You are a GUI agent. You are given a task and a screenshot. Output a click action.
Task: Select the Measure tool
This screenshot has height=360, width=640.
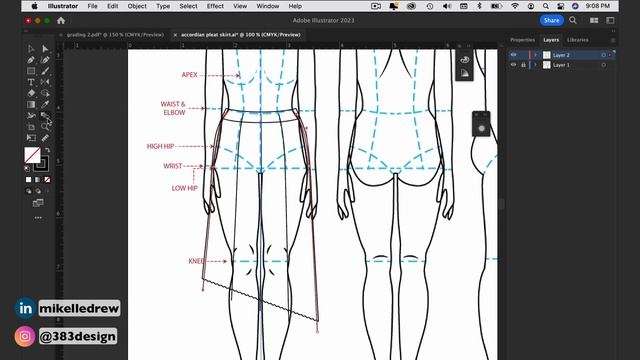[x=45, y=138]
